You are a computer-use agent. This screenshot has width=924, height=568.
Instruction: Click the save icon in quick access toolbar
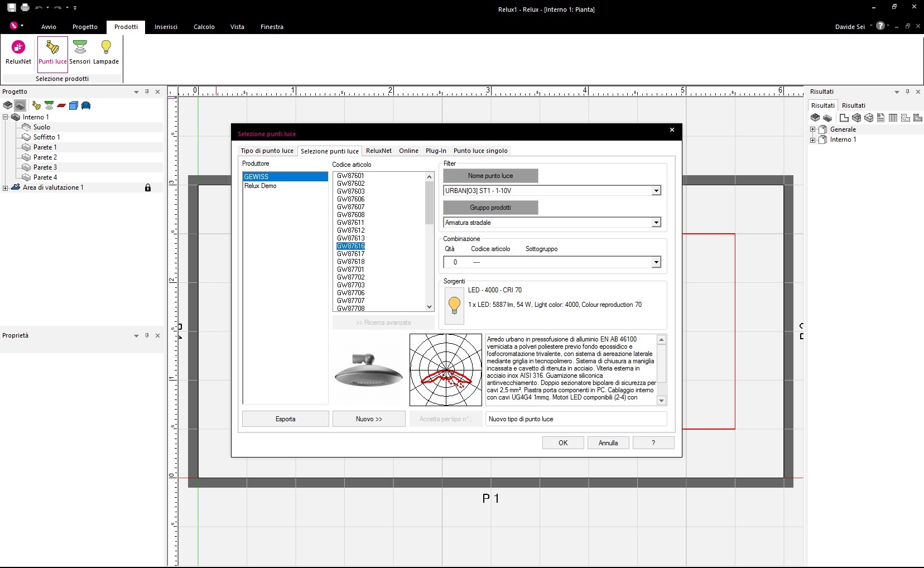pos(11,8)
